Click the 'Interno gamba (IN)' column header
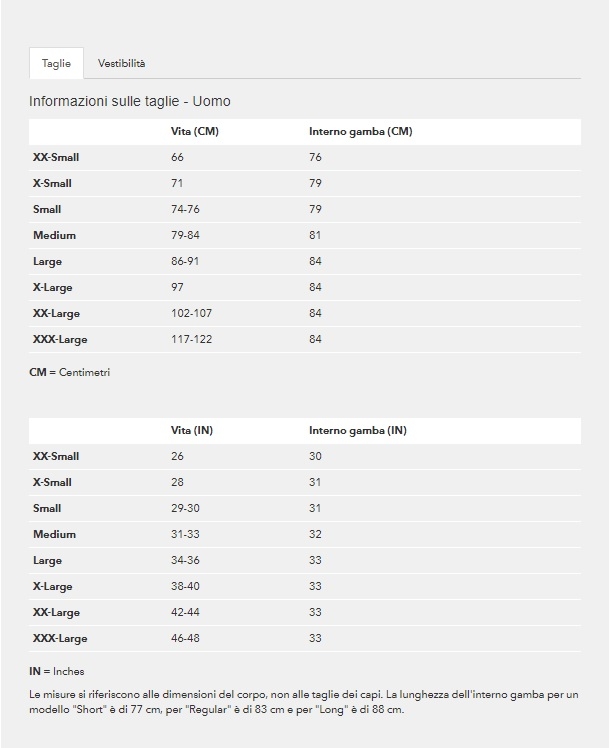 357,431
